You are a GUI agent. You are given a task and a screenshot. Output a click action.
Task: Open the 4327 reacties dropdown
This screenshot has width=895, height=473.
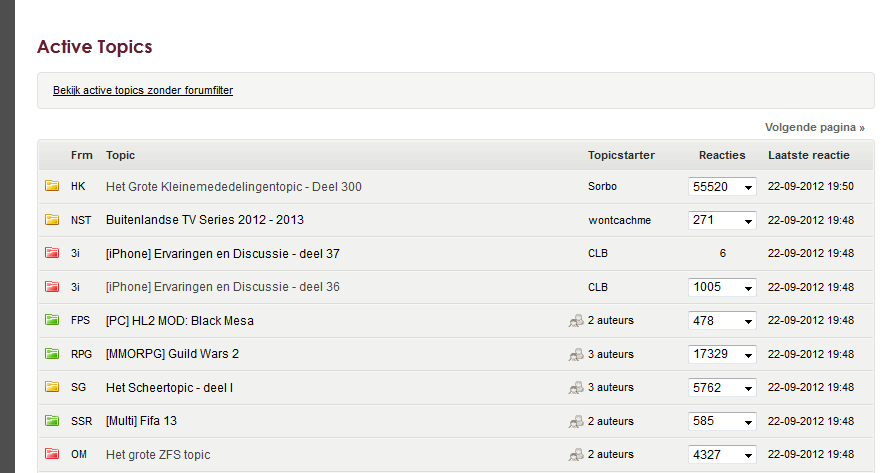pos(747,455)
